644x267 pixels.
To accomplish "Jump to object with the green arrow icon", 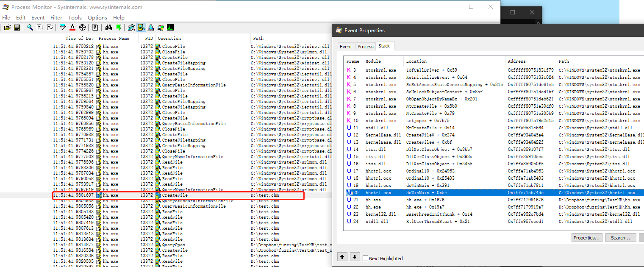I will [x=119, y=28].
